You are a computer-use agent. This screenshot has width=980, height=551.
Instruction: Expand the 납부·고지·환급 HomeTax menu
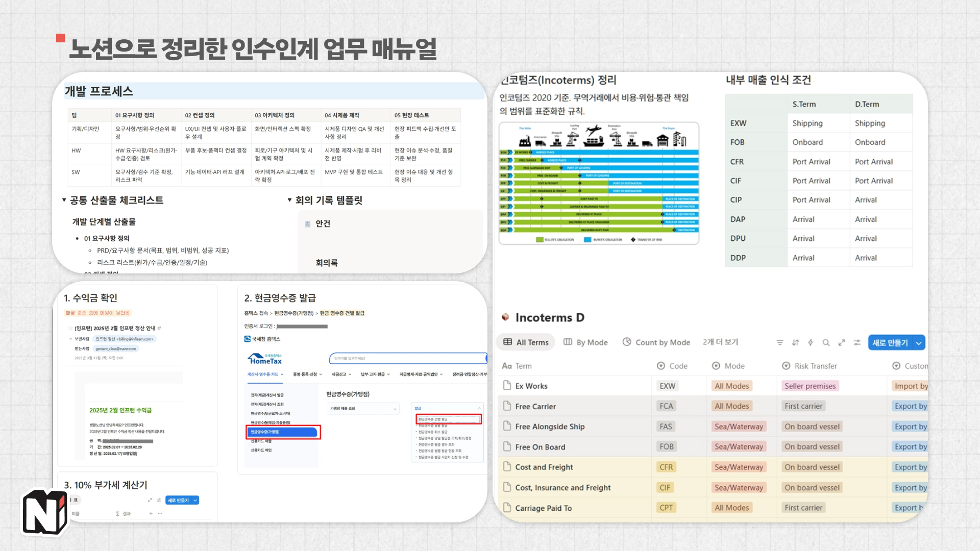[x=375, y=374]
